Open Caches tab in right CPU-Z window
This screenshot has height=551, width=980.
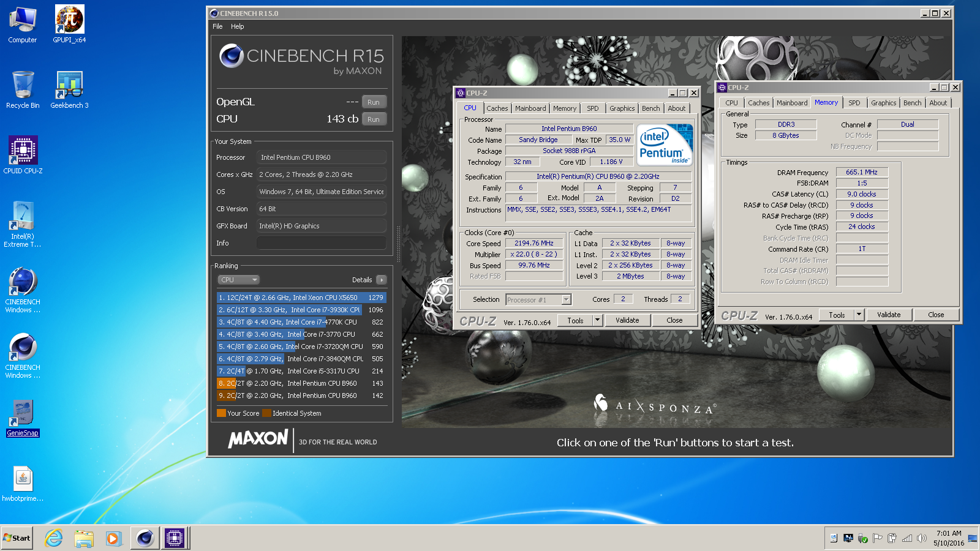(759, 103)
